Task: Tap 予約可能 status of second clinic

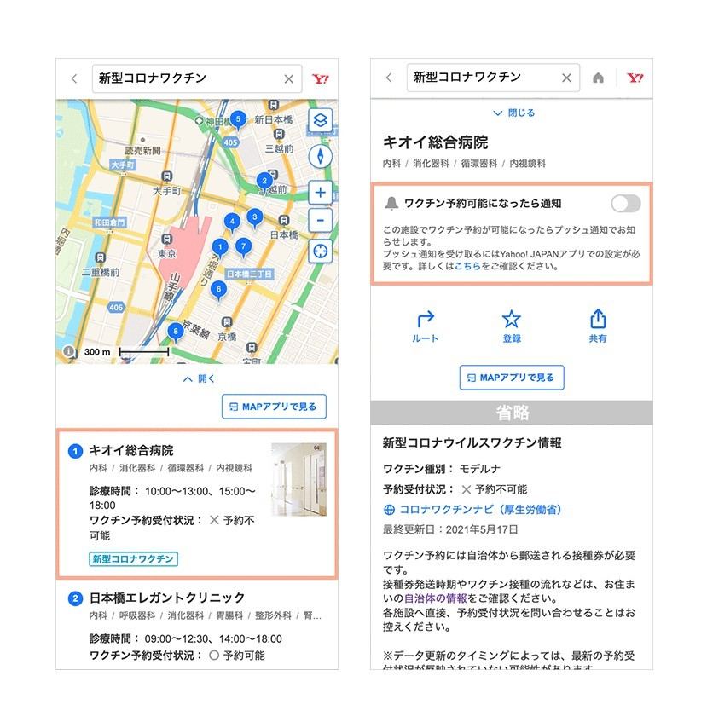Action: [237, 656]
